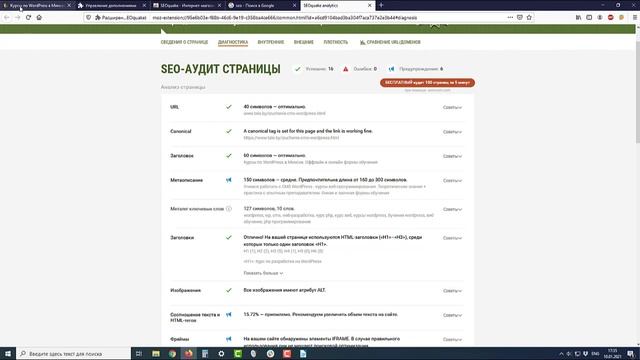Screen dimensions: 640x360
Task: Click the red adblock extension icon
Action: pyautogui.click(x=611, y=18)
